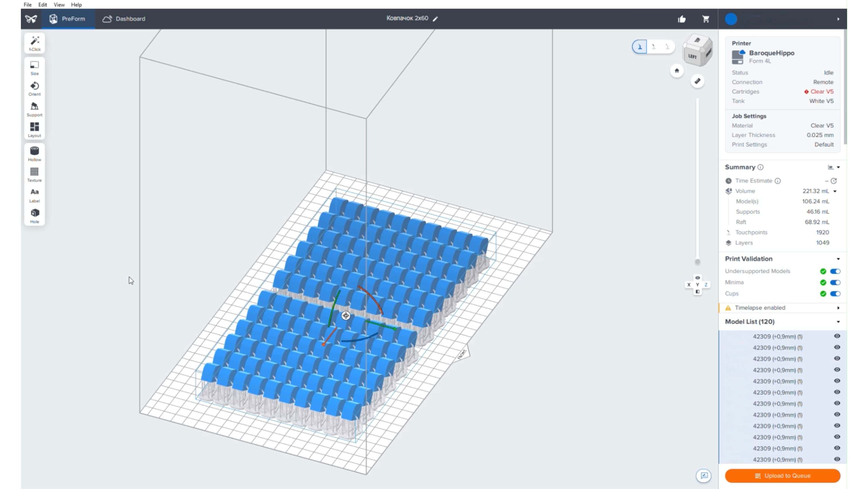Open the 1-Click magic wand tool
Viewport: 868px width, 489px height.
point(34,43)
